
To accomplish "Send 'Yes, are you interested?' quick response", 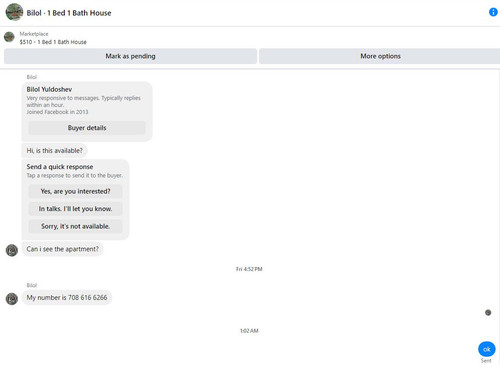I will pyautogui.click(x=75, y=191).
